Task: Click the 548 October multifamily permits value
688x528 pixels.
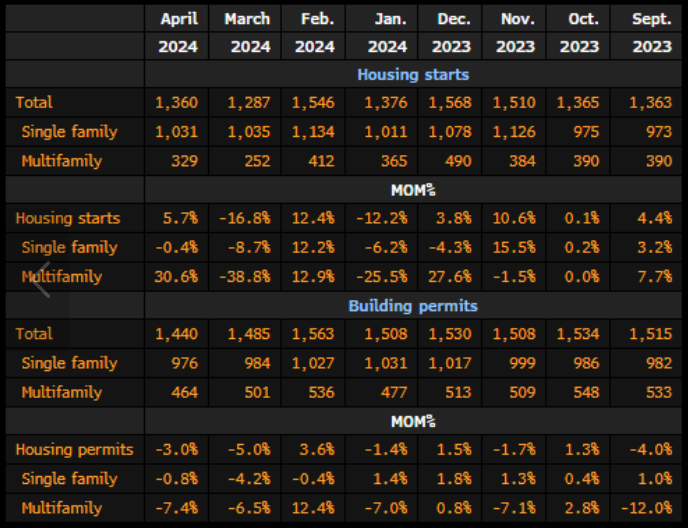Action: coord(587,392)
